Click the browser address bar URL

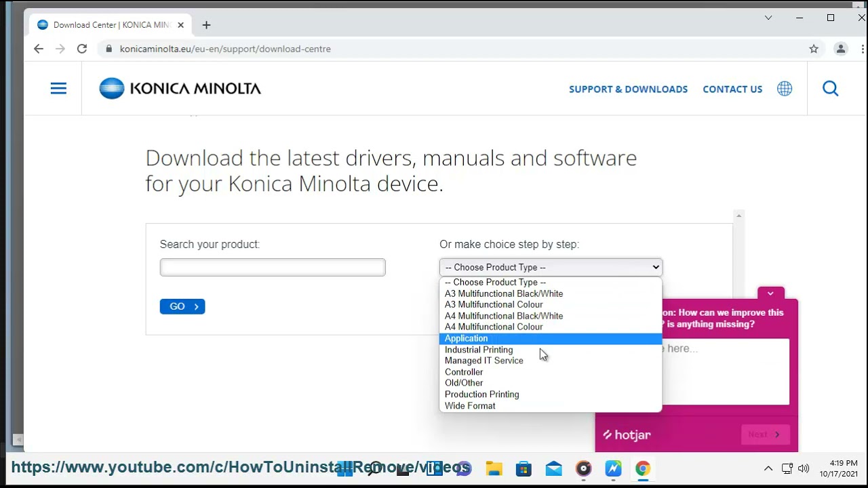click(225, 49)
